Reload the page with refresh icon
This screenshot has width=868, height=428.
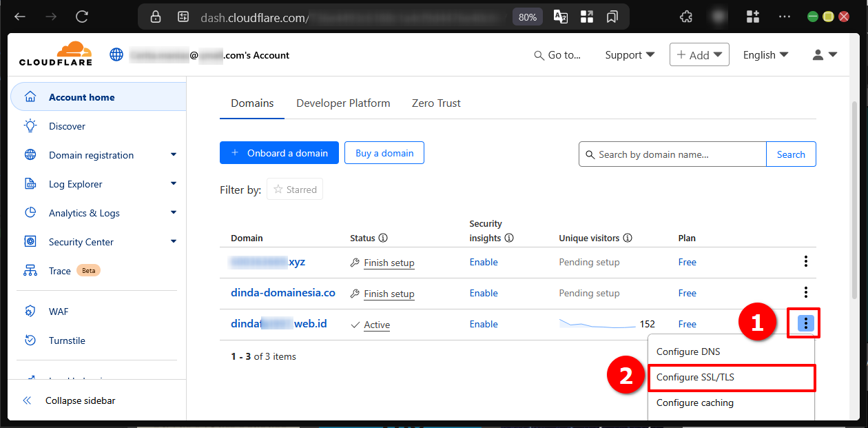pyautogui.click(x=82, y=17)
